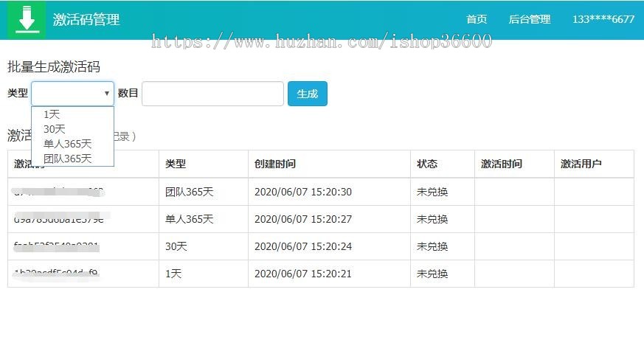Click the 133****6677 account link
The image size is (644, 354).
pyautogui.click(x=603, y=19)
